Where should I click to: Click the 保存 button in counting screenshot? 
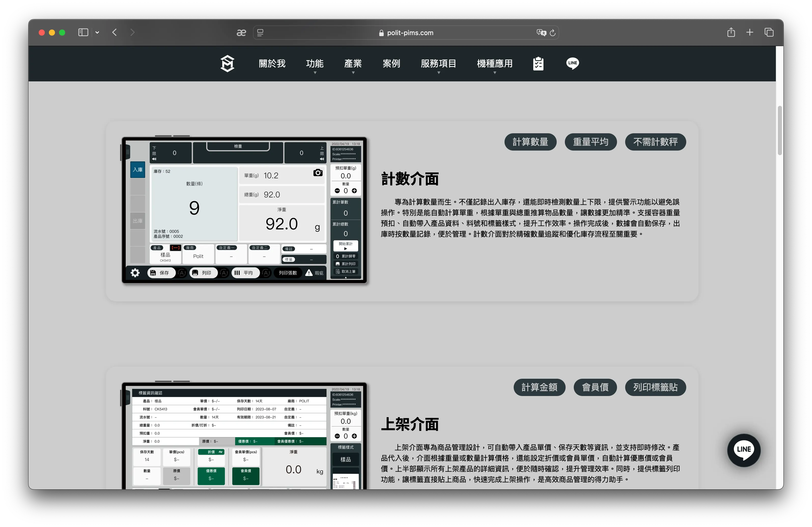point(161,273)
